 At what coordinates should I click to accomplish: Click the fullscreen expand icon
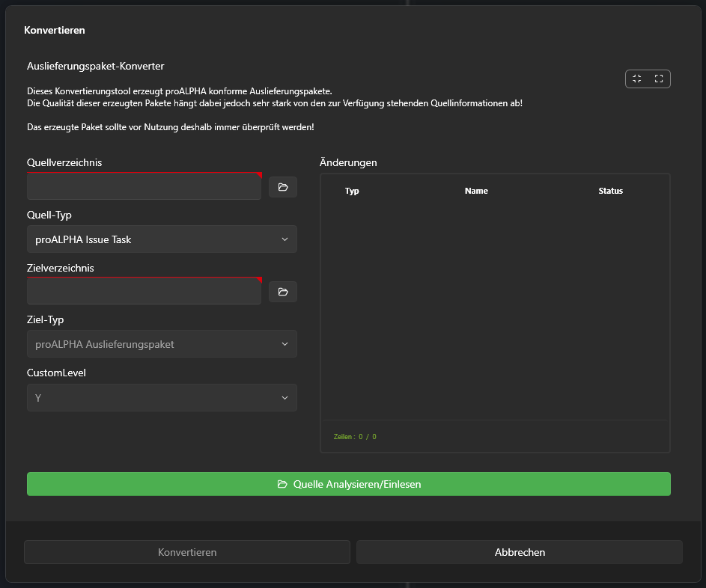pos(659,79)
